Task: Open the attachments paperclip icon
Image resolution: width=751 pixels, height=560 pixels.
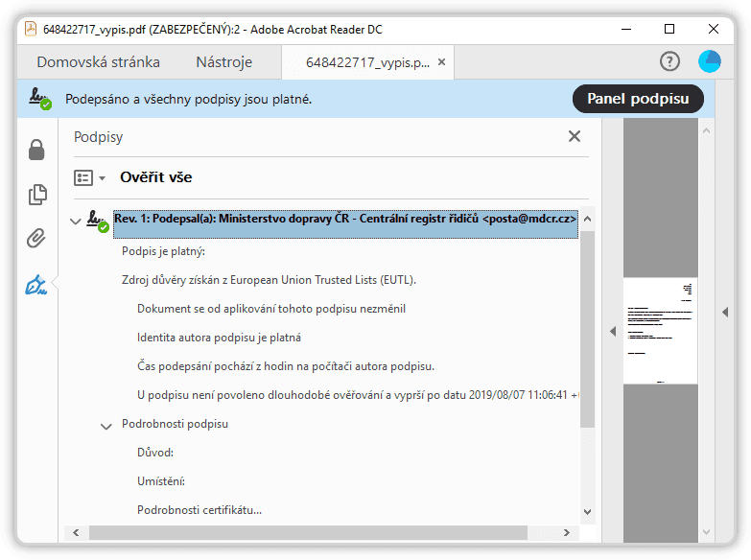Action: [x=35, y=238]
